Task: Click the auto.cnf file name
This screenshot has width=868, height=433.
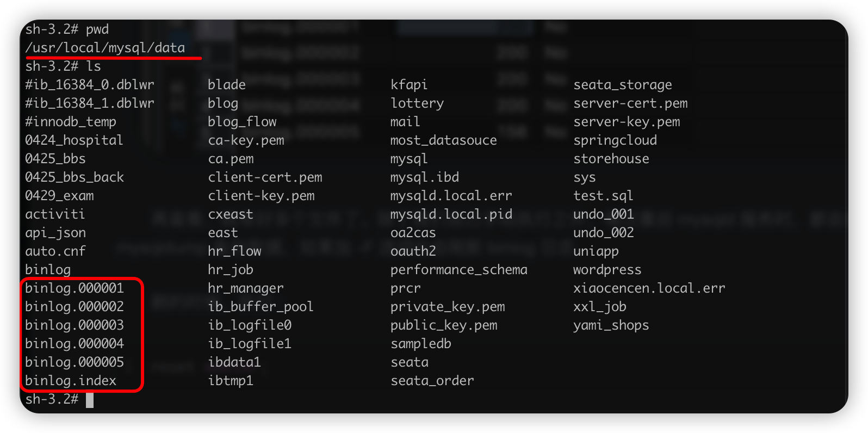Action: 55,251
